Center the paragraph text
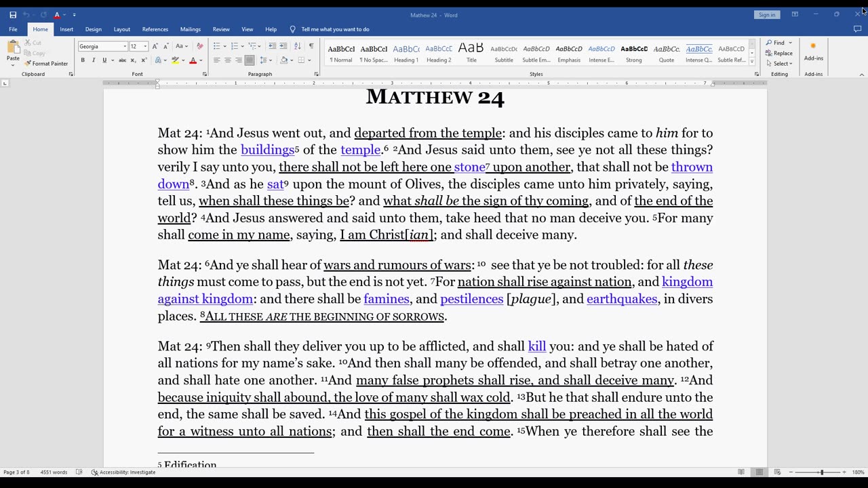Screen dimensions: 868x488 click(228, 60)
